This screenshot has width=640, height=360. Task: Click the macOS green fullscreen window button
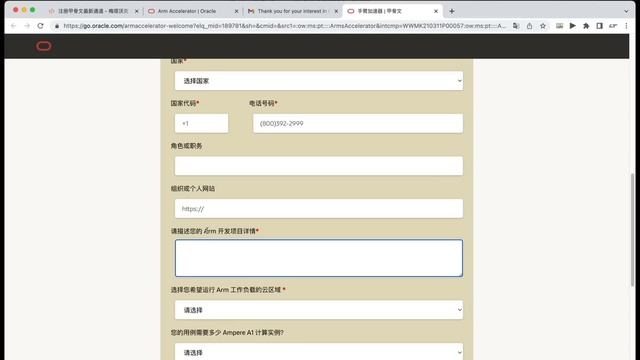33,10
